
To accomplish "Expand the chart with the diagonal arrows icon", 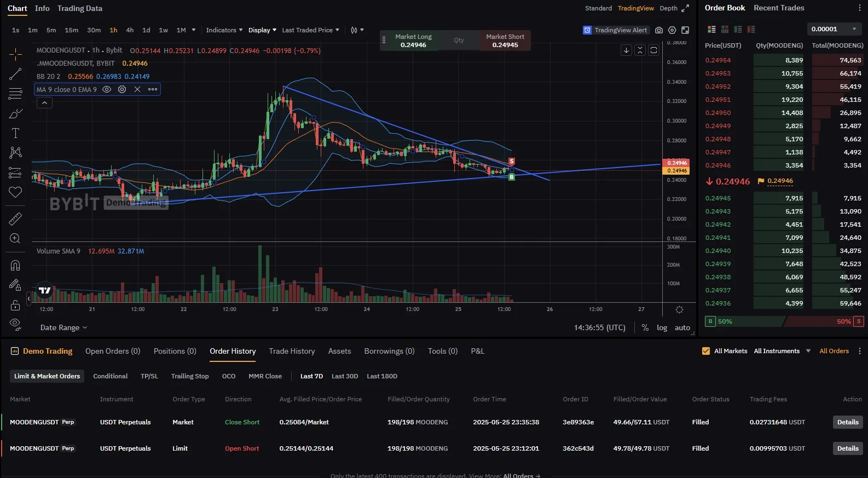I will tap(685, 8).
